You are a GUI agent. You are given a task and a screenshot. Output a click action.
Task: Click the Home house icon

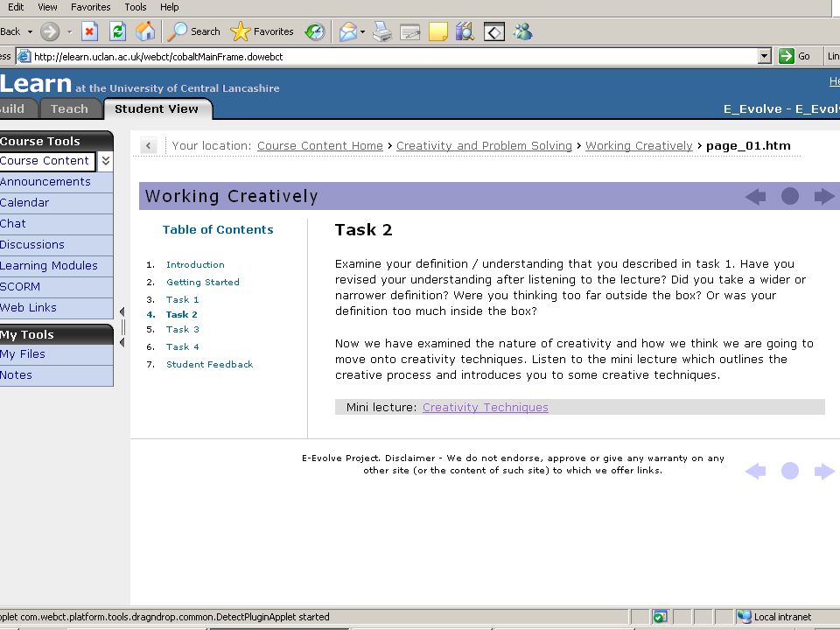145,31
